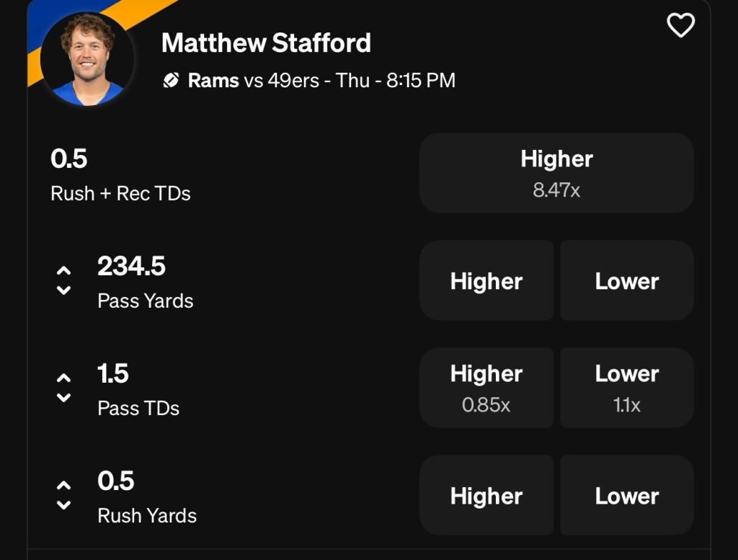Pick Higher 8.47x for Rush + Rec TDs

[556, 173]
